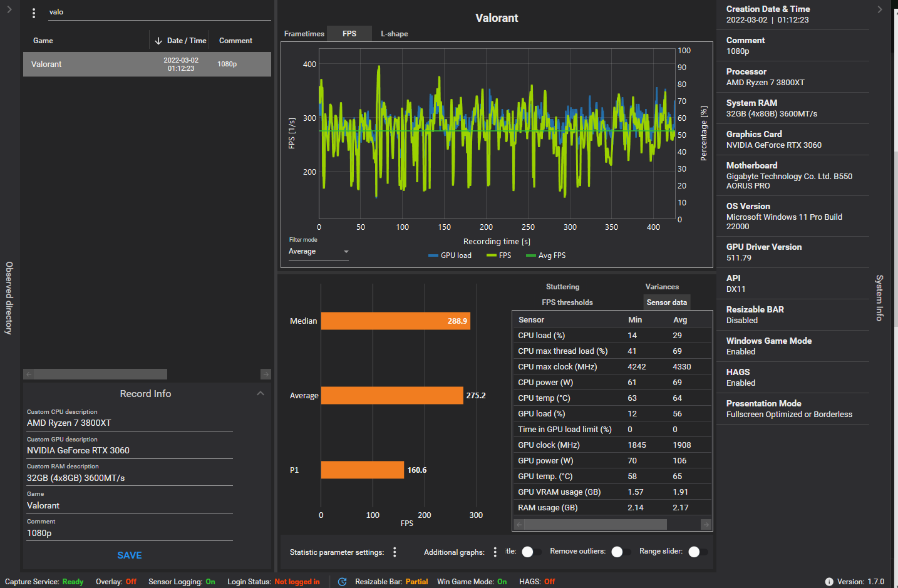Click the Comment input field
This screenshot has height=588, width=898.
pos(130,533)
